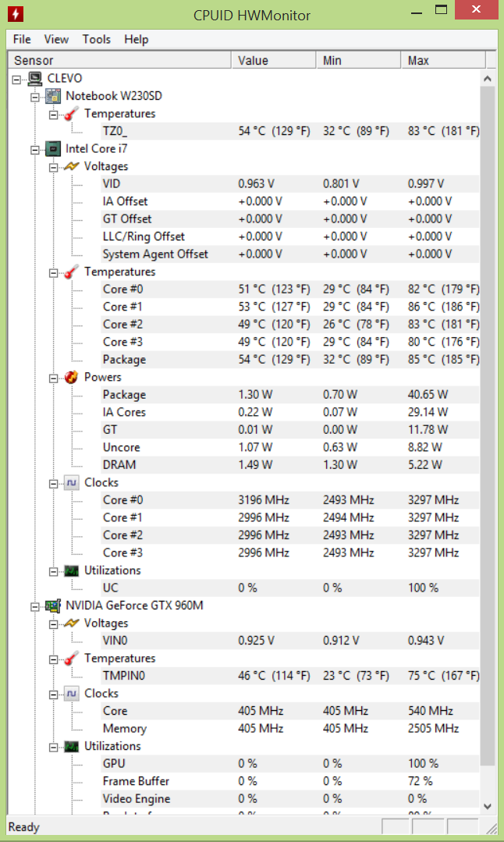Select the TMPIN0 temperature row
Viewport: 504px width, 842px height.
click(290, 676)
